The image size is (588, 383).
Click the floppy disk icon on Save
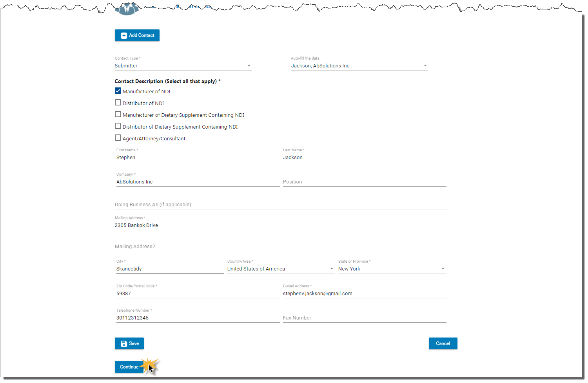[x=124, y=344]
